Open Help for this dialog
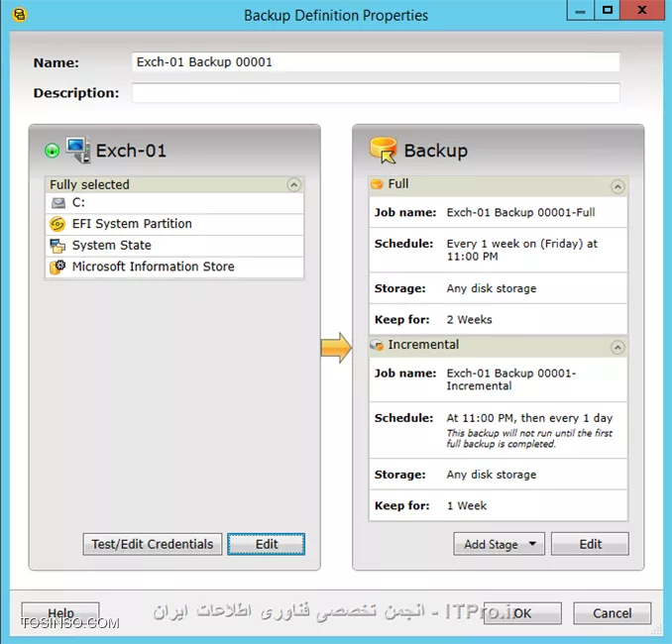 (60, 613)
